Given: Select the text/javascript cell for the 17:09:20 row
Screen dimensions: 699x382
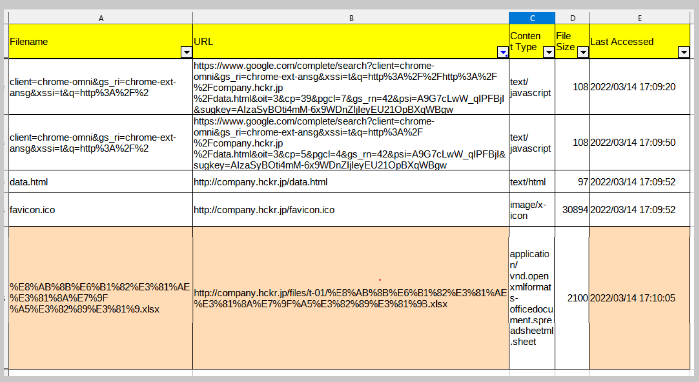Looking at the screenshot, I should [532, 86].
